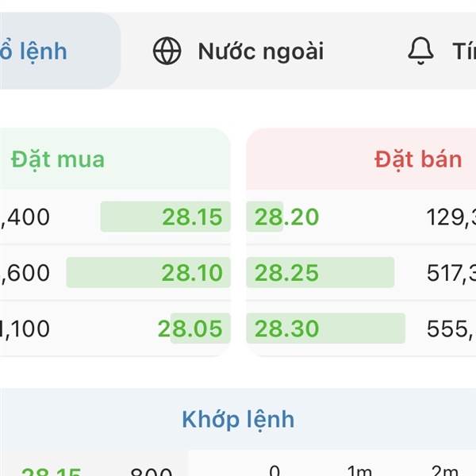The width and height of the screenshot is (476, 476).
Task: Select the Đặt bán column header
Action: 417,159
